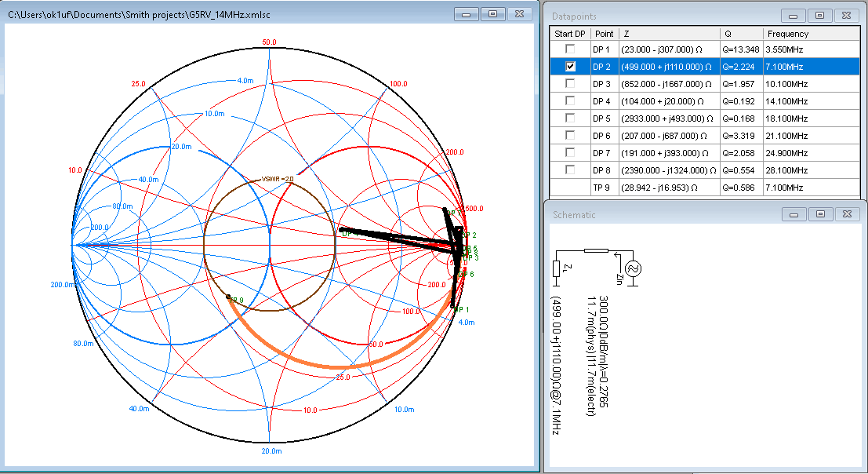
Task: Enable the Start DP checkbox for DP 1
Action: click(570, 49)
